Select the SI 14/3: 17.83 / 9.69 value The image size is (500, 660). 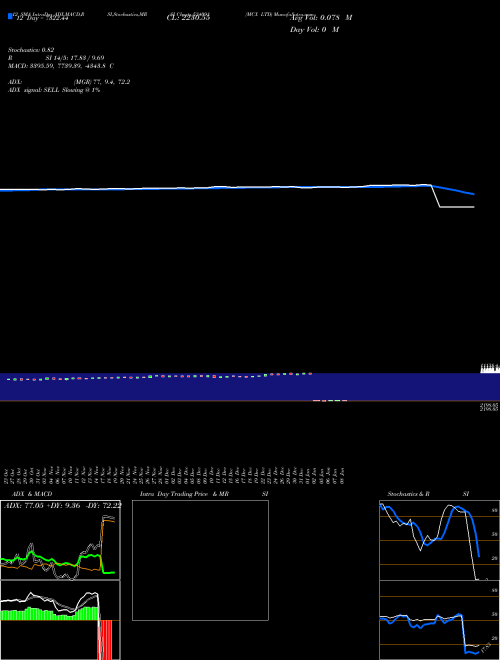(x=75, y=58)
